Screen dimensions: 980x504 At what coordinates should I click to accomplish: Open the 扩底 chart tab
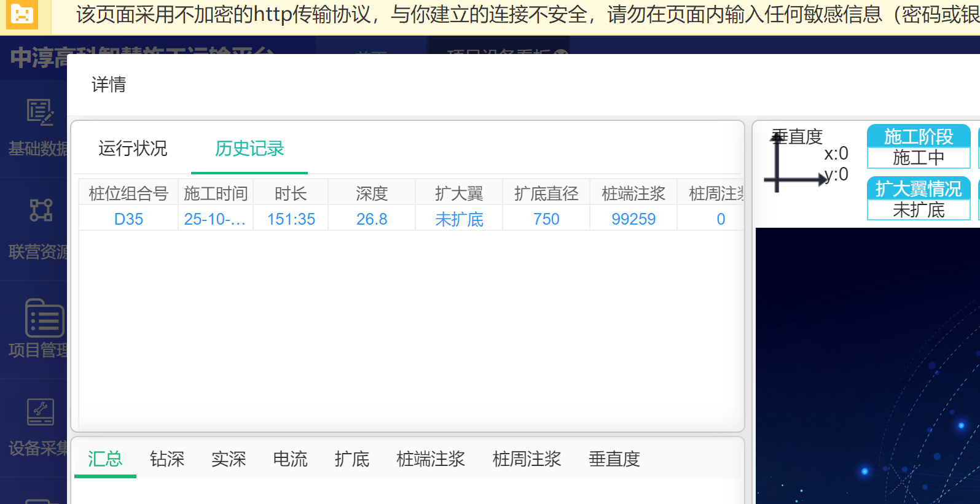click(x=352, y=459)
